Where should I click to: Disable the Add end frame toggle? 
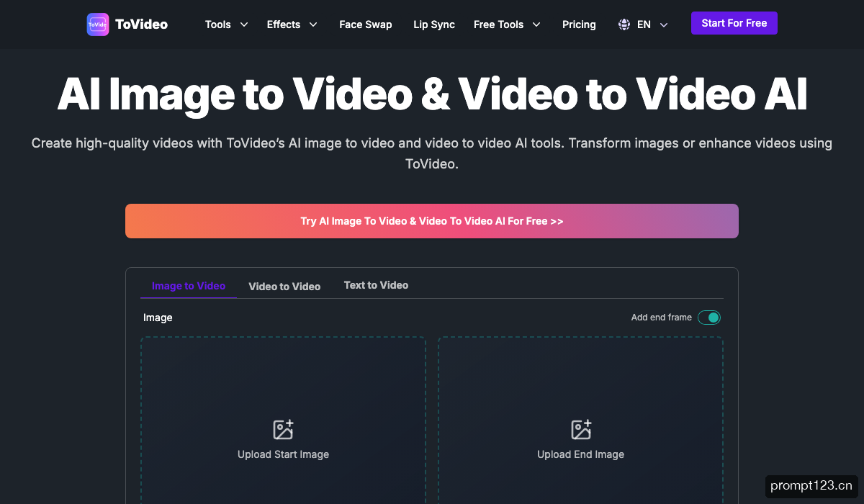709,318
